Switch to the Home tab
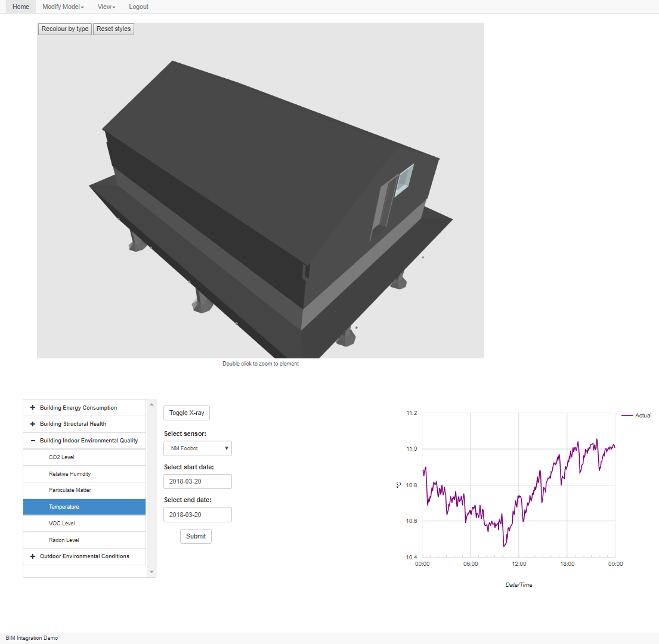 click(21, 7)
